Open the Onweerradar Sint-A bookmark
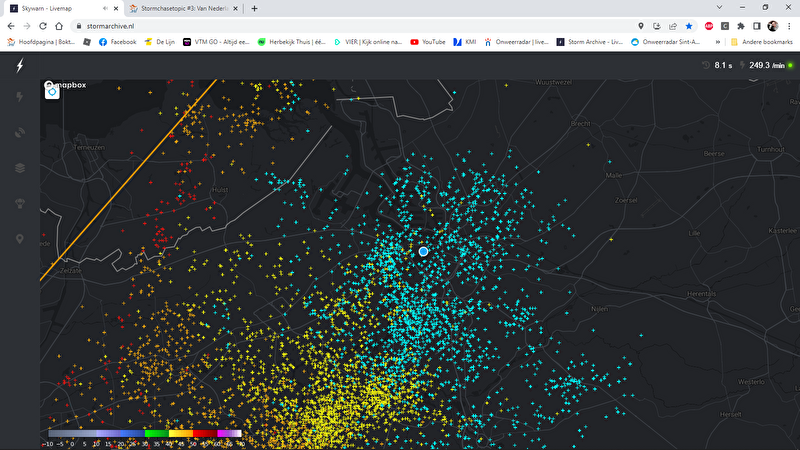 pos(666,42)
